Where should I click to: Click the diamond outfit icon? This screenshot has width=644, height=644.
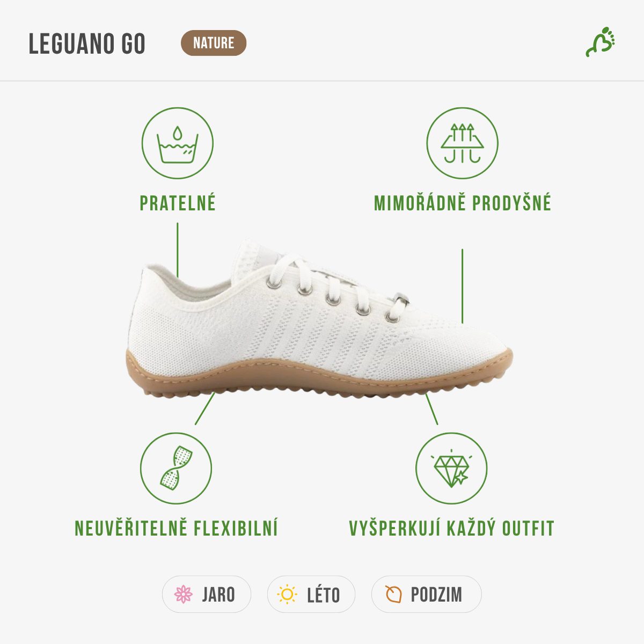click(x=451, y=468)
